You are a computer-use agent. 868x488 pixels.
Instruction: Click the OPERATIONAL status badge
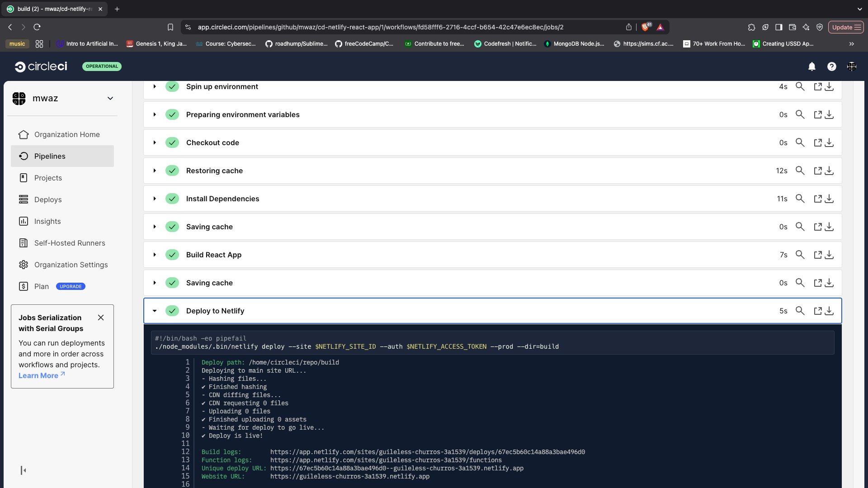[x=102, y=66]
